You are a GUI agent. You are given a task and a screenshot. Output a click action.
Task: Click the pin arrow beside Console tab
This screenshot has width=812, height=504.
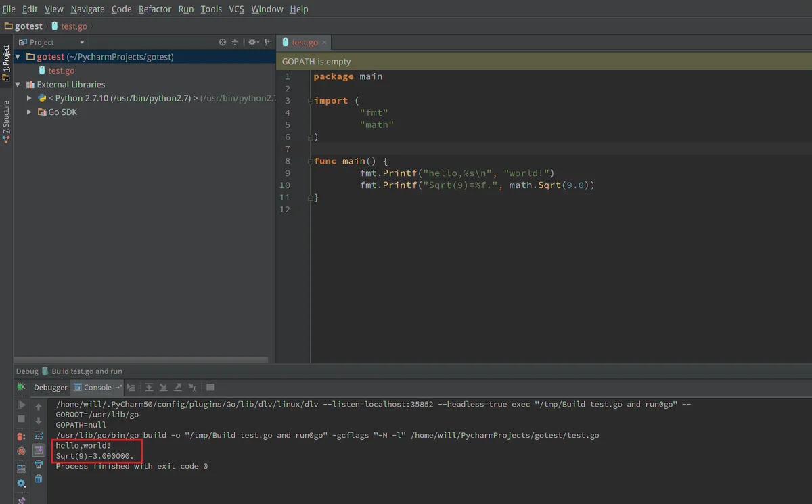click(x=118, y=388)
